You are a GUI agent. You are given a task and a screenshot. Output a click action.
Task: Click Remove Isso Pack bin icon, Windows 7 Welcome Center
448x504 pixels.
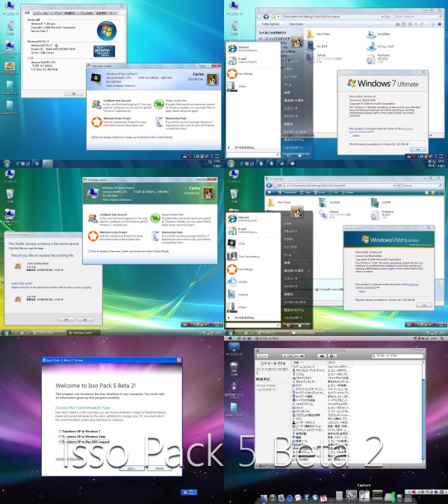159,122
